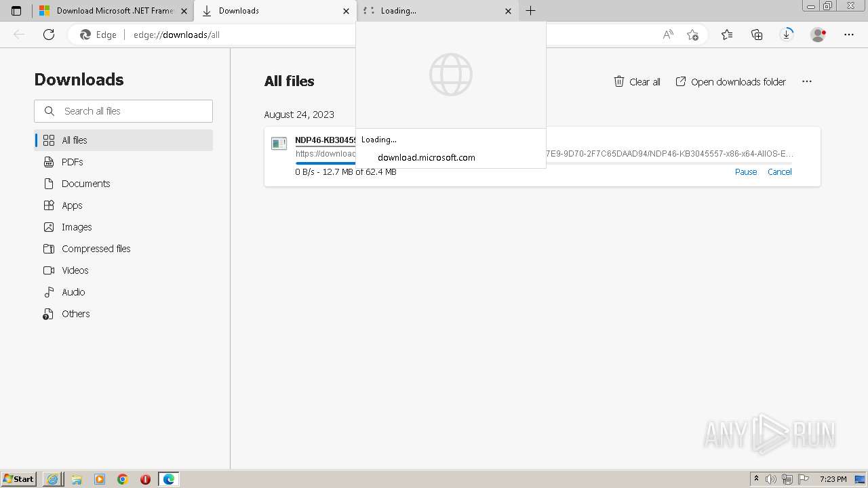
Task: Close the Loading tab
Action: click(x=509, y=11)
